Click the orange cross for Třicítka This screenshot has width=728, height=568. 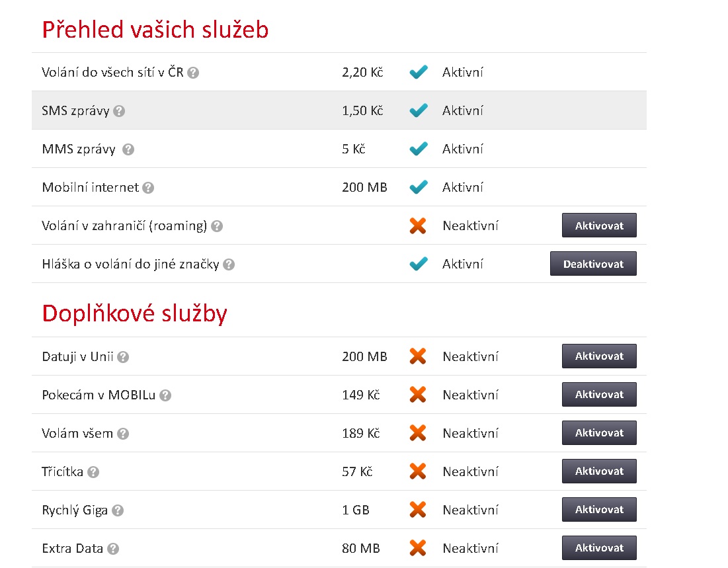pos(418,471)
